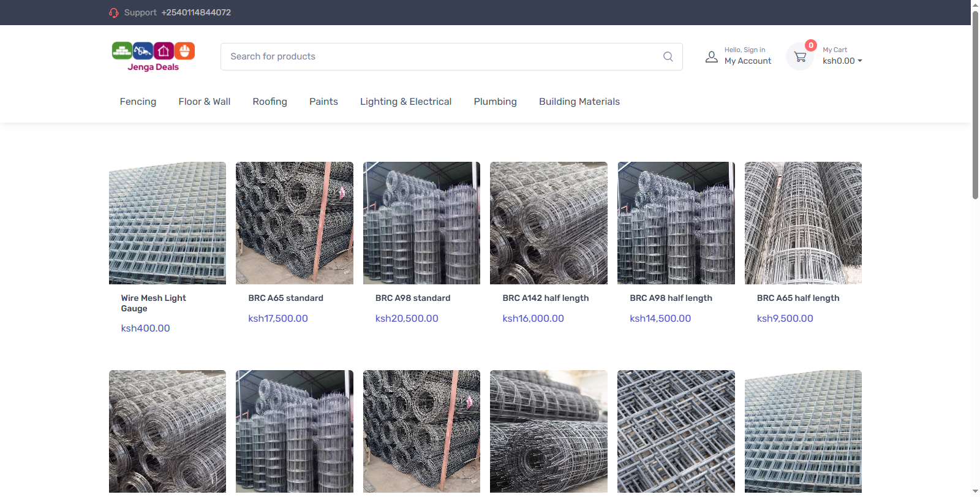Open the BRC A65 standard product title

pyautogui.click(x=285, y=298)
